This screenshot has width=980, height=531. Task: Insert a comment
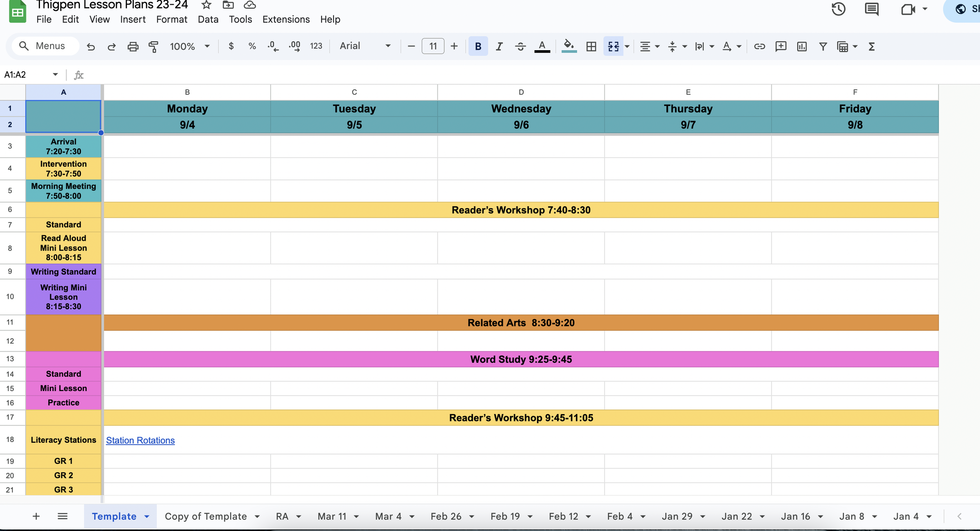click(780, 46)
